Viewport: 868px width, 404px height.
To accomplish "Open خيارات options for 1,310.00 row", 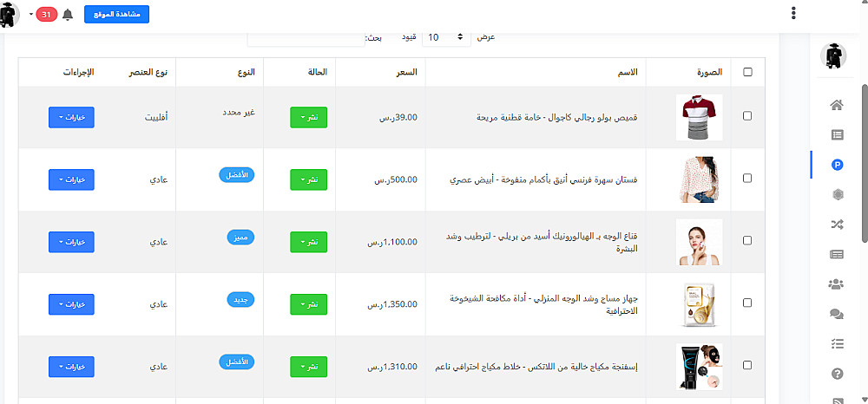I will (71, 367).
